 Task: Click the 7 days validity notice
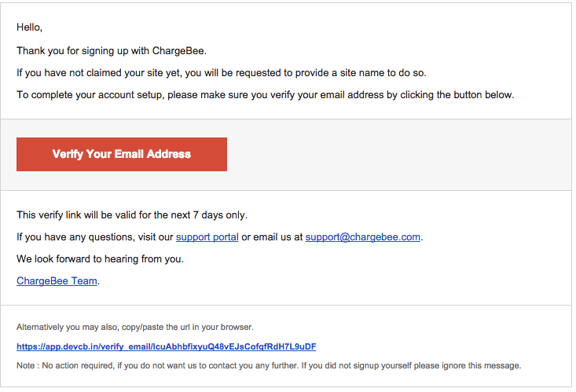pos(132,215)
